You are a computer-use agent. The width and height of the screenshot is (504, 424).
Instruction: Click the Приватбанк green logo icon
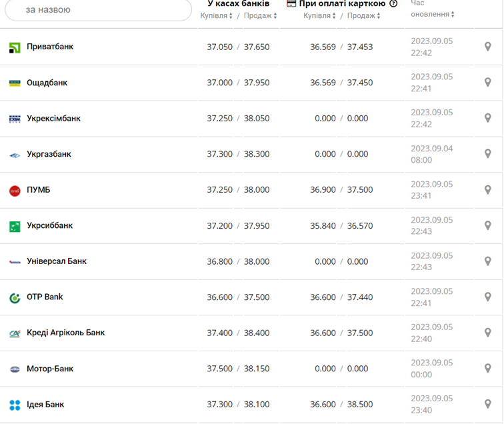(x=15, y=47)
